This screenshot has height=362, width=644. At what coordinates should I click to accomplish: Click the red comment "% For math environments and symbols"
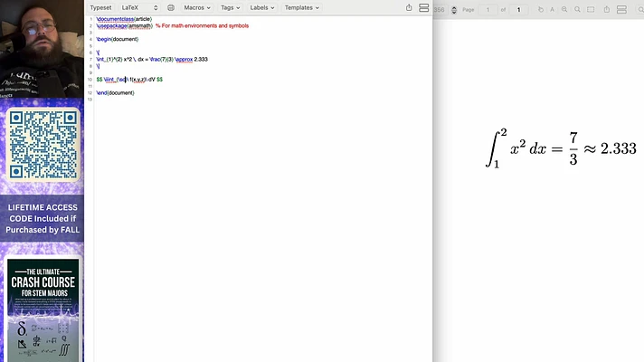coord(202,26)
